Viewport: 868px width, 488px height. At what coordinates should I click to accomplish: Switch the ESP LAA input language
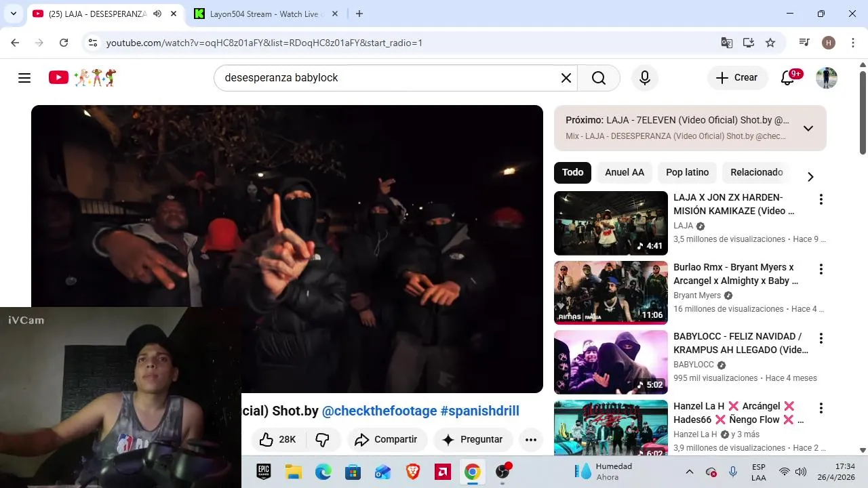[x=759, y=472]
